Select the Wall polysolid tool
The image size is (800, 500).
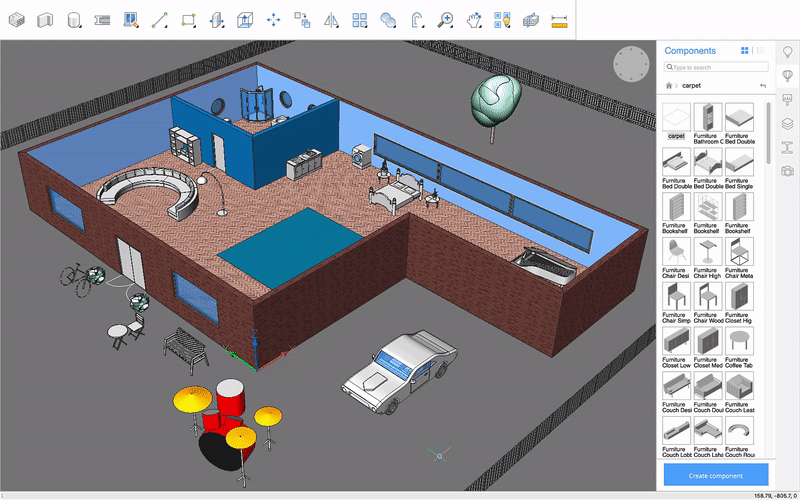click(x=45, y=20)
